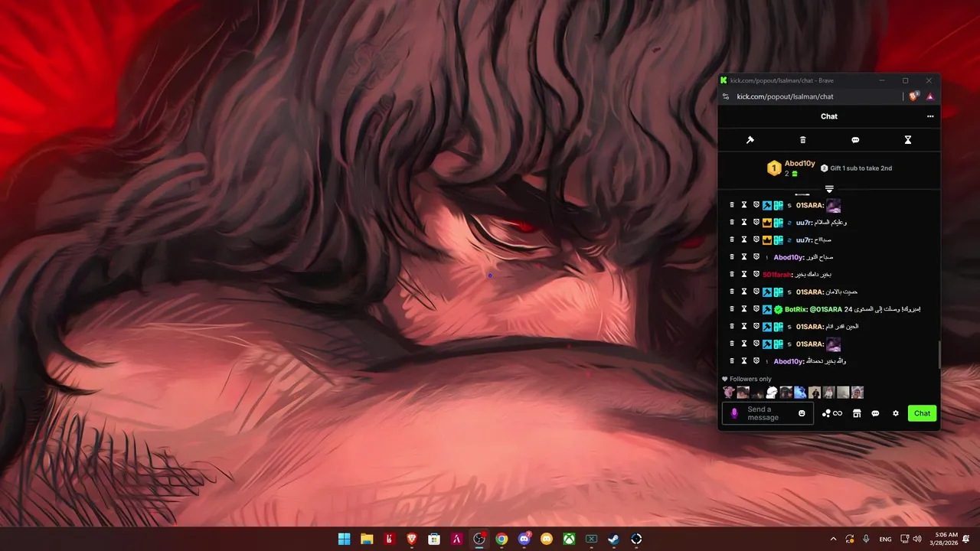Timeout BotRix with the hourglass icon

point(743,309)
